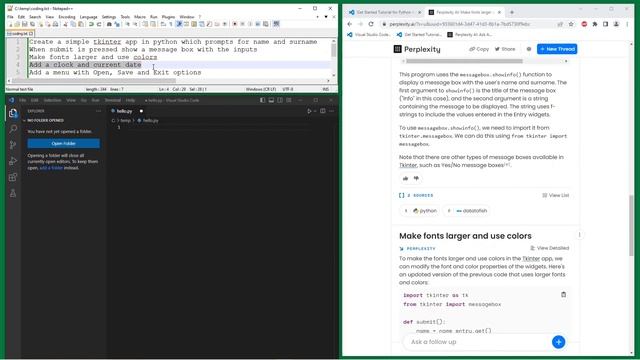The image size is (640, 360).
Task: Open Source Control in VS Code activity bar
Action: tap(13, 145)
